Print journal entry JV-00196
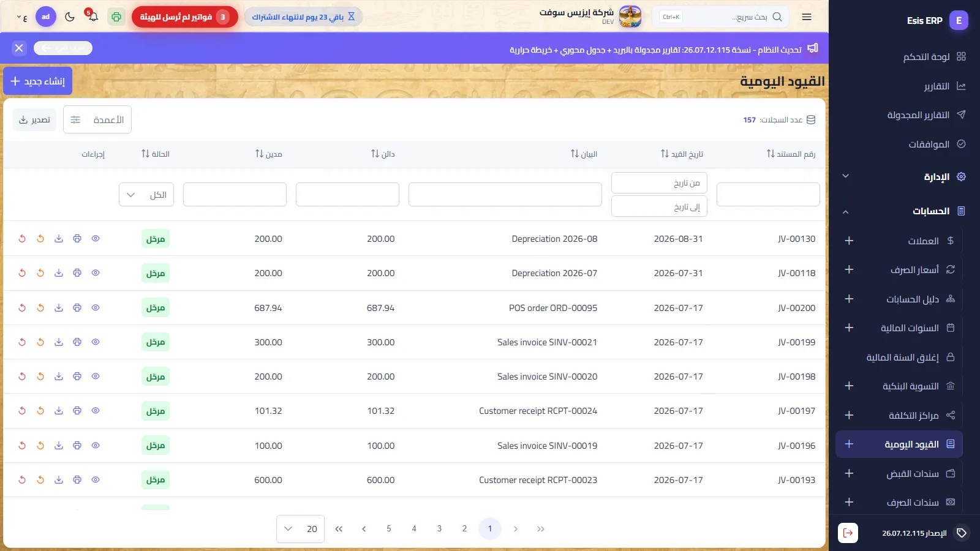980x551 pixels. coord(77,446)
